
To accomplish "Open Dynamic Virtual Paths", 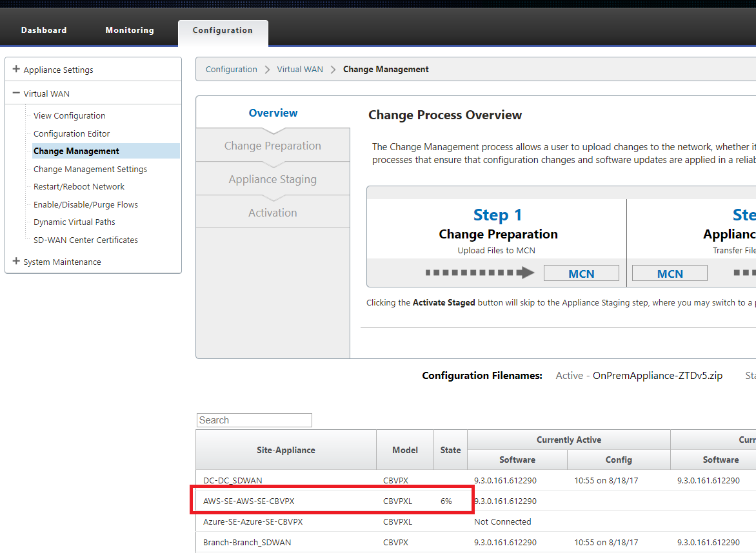I will [74, 222].
